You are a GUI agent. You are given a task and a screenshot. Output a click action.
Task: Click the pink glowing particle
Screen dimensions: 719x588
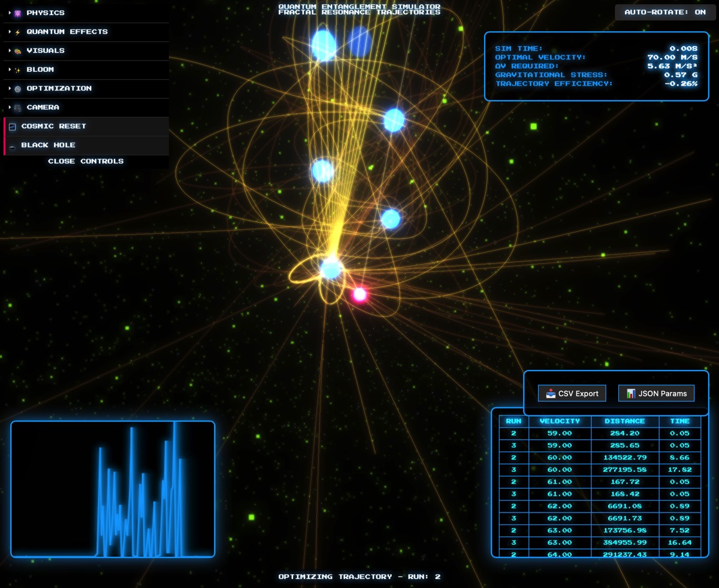tap(359, 294)
